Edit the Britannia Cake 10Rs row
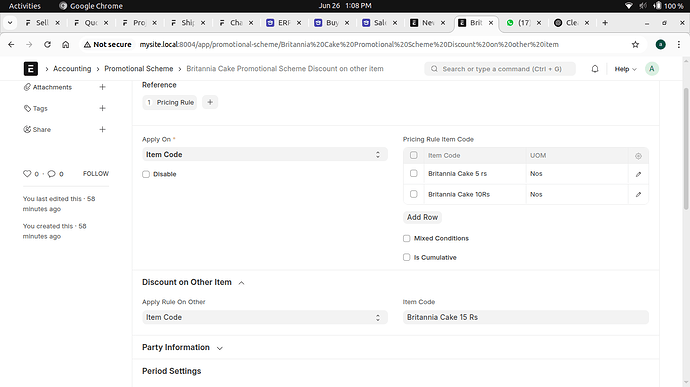 click(638, 194)
